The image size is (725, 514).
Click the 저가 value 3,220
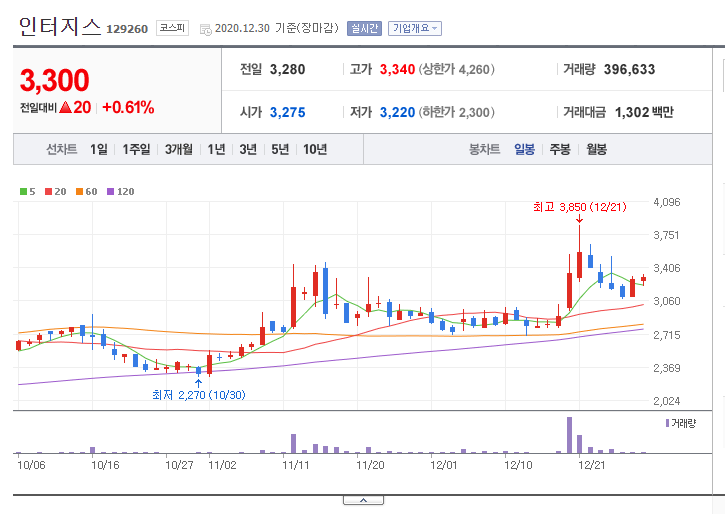tap(397, 112)
